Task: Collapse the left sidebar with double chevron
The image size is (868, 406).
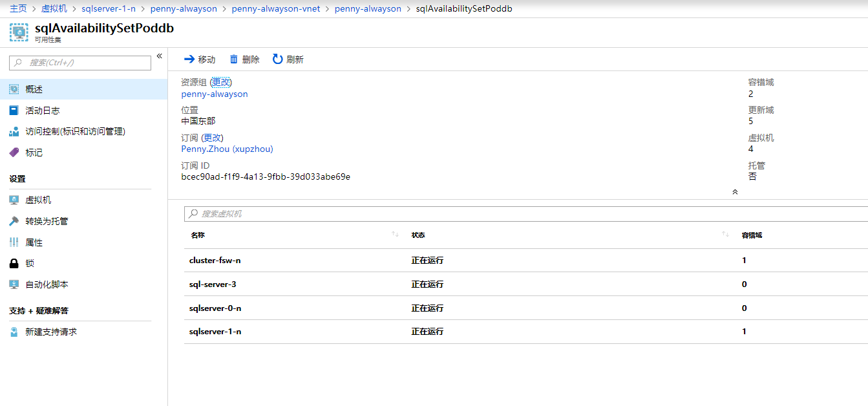Action: (x=159, y=56)
